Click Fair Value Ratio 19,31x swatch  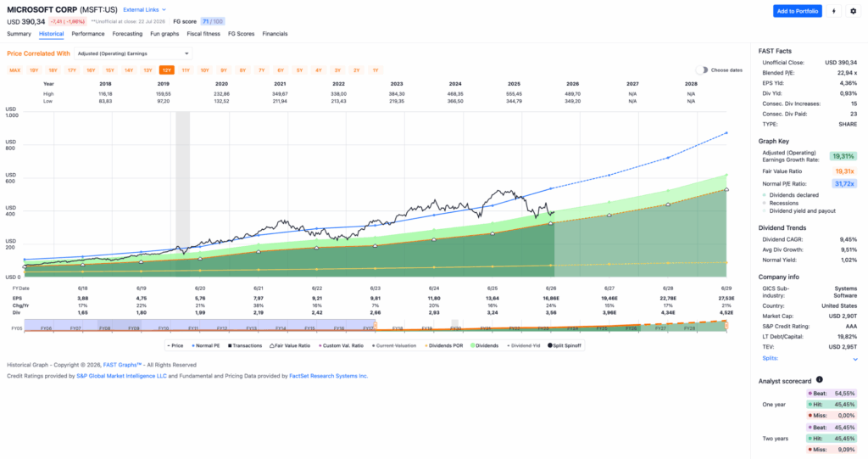point(844,171)
